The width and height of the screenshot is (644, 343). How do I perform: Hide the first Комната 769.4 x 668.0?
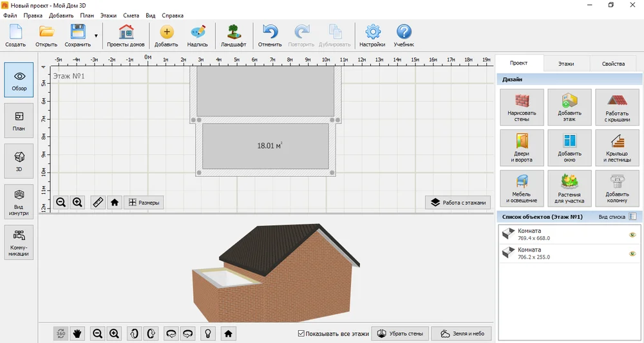pyautogui.click(x=632, y=235)
